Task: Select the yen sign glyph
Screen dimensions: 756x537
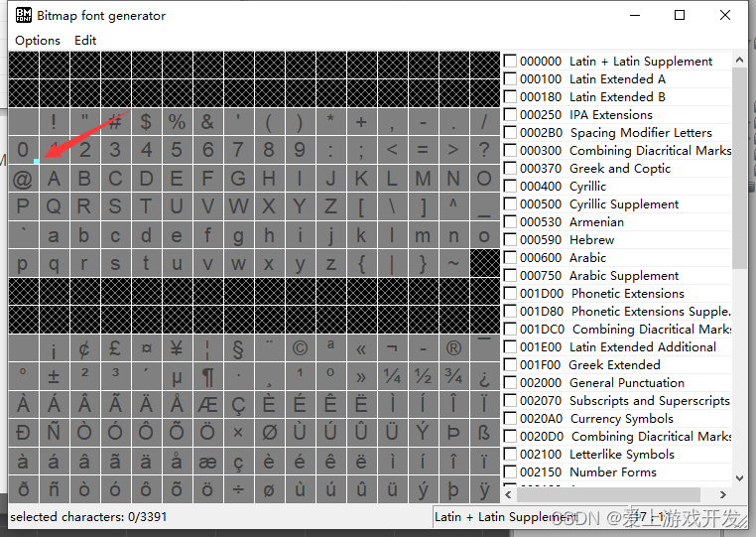Action: (x=177, y=348)
